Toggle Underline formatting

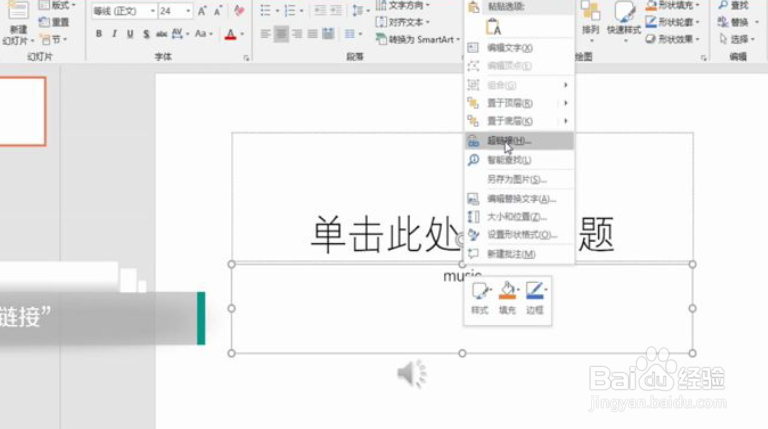click(130, 34)
